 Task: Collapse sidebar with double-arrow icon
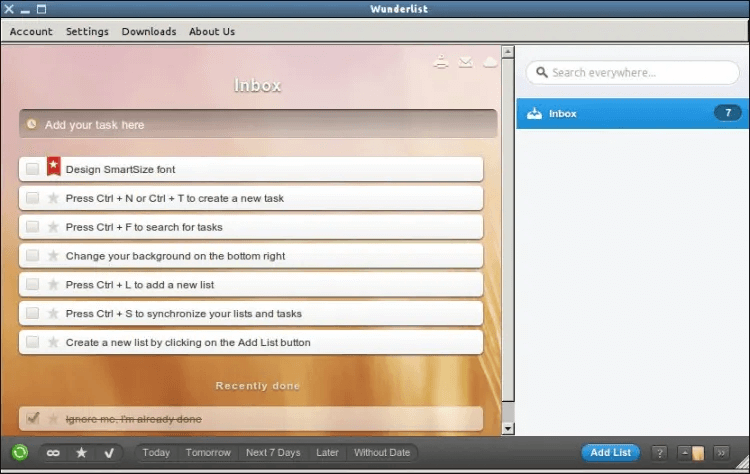(721, 452)
